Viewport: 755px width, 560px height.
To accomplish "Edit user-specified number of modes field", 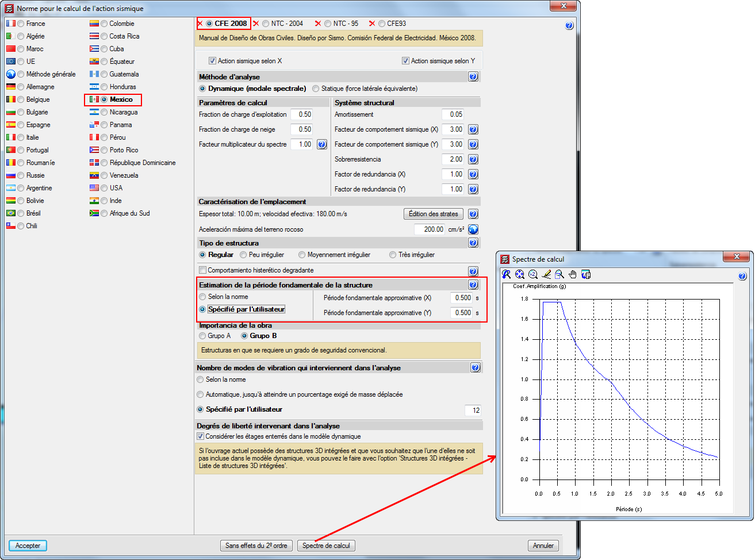I will [473, 410].
